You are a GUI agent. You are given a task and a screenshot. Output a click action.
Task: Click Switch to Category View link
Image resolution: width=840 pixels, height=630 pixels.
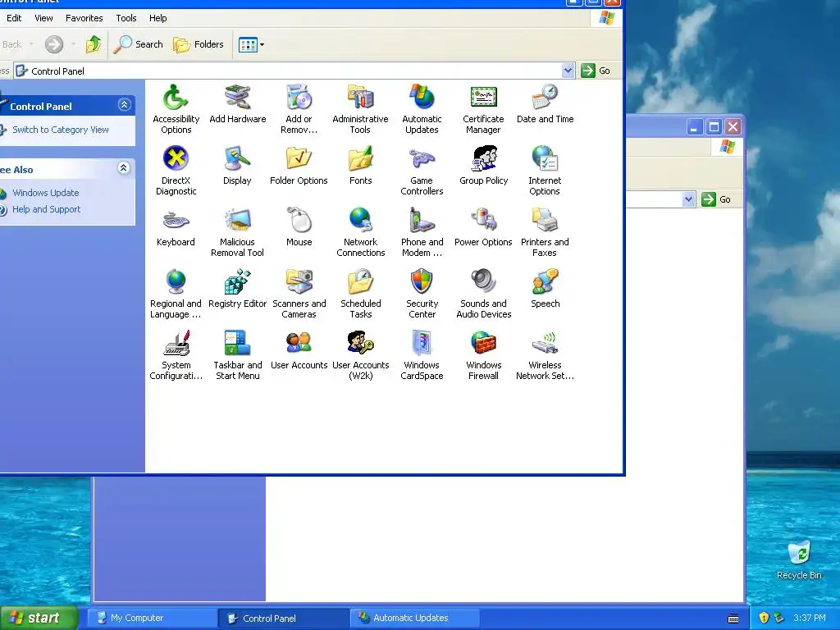pos(61,130)
